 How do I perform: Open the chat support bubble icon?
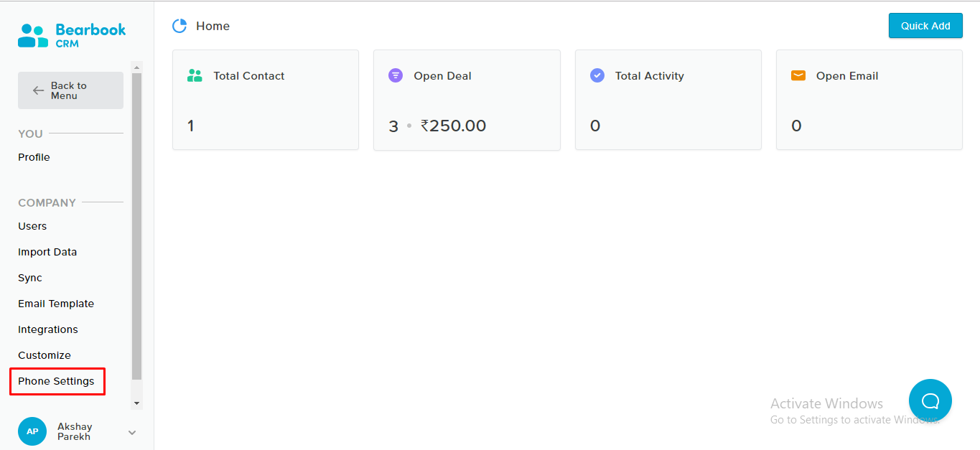[x=930, y=400]
